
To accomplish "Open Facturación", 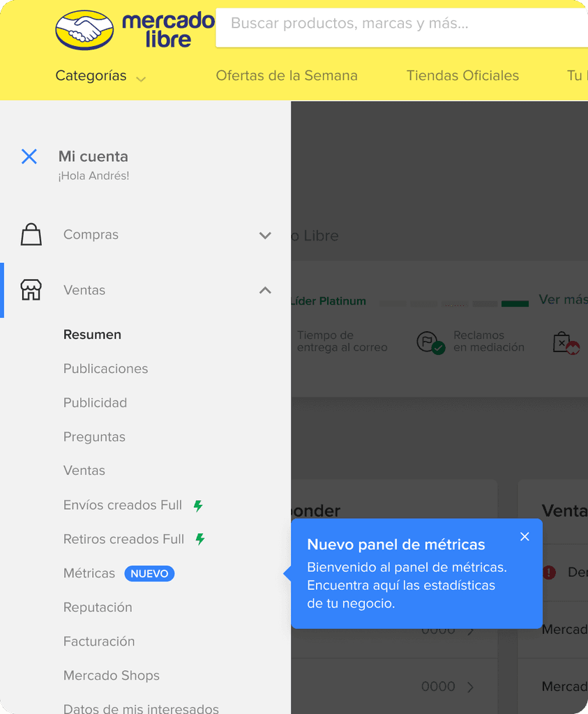I will 99,641.
